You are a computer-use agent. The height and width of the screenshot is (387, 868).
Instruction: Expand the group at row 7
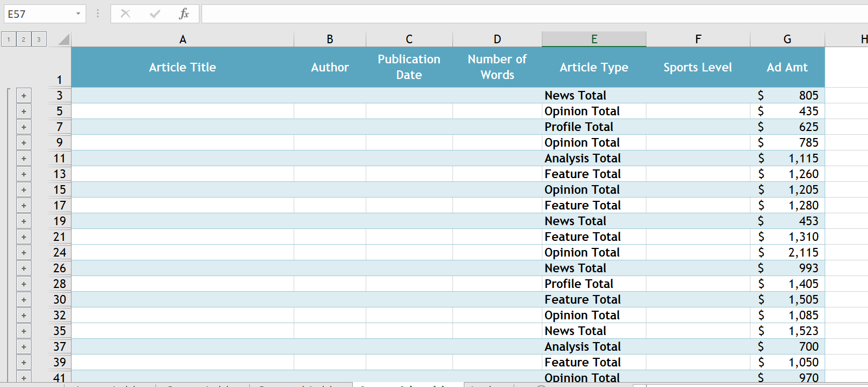point(24,127)
